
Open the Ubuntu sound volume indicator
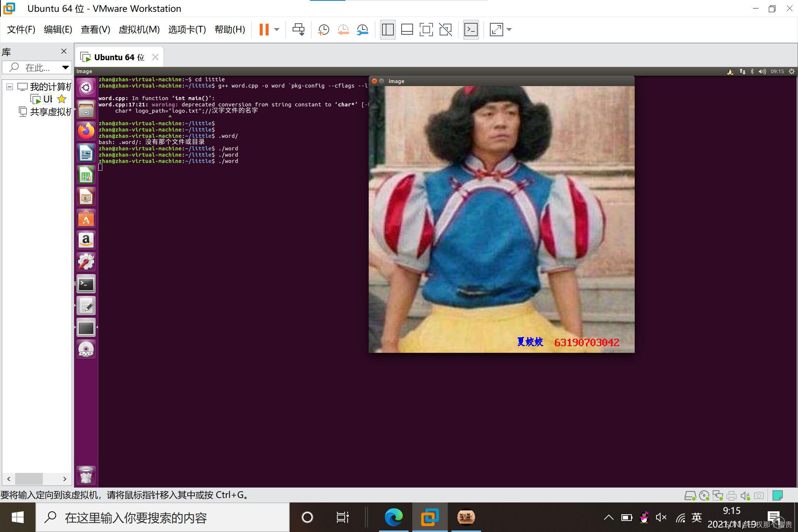(762, 71)
